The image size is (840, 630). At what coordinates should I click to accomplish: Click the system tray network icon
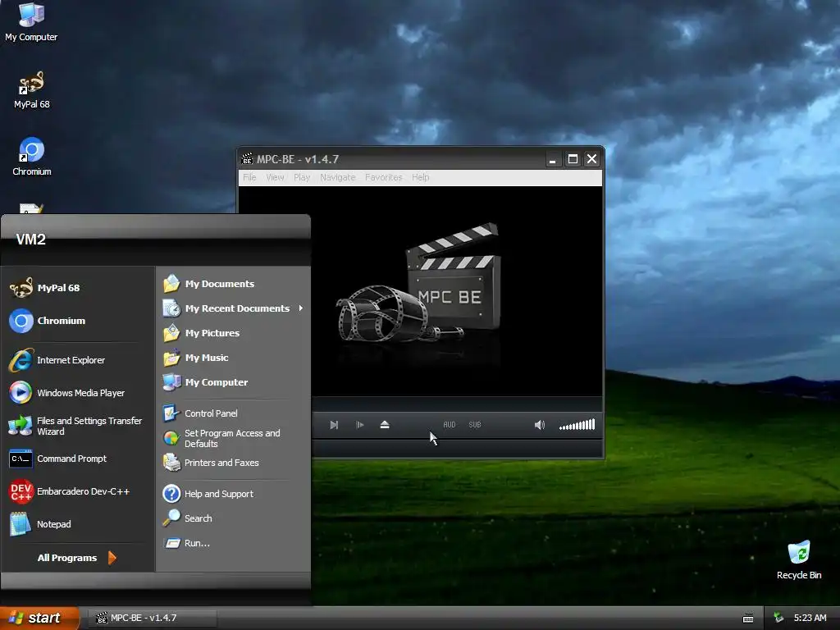tap(779, 618)
